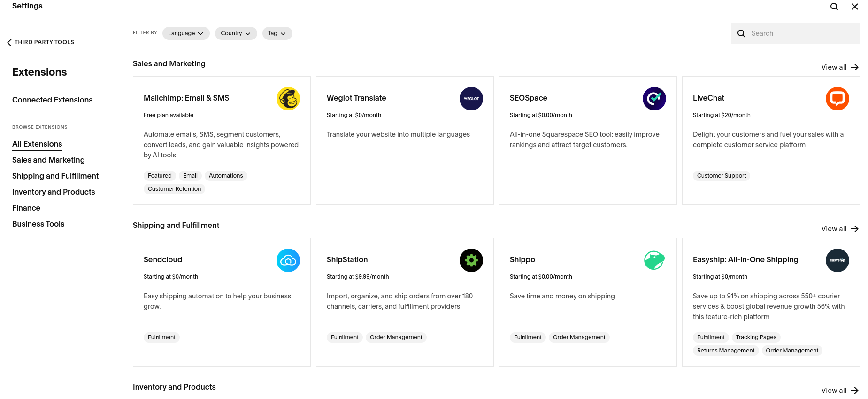Screen dimensions: 868x399
Task: Click the Weglot logo icon
Action: [x=471, y=99]
